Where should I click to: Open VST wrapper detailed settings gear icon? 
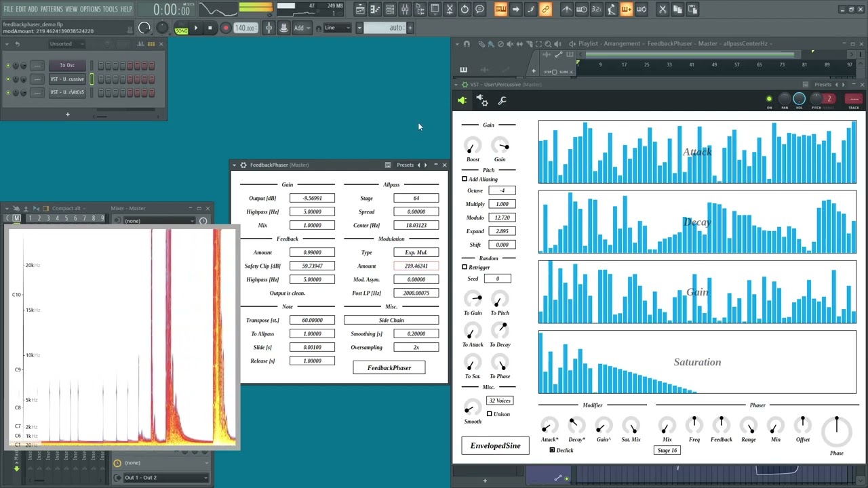pyautogui.click(x=482, y=100)
